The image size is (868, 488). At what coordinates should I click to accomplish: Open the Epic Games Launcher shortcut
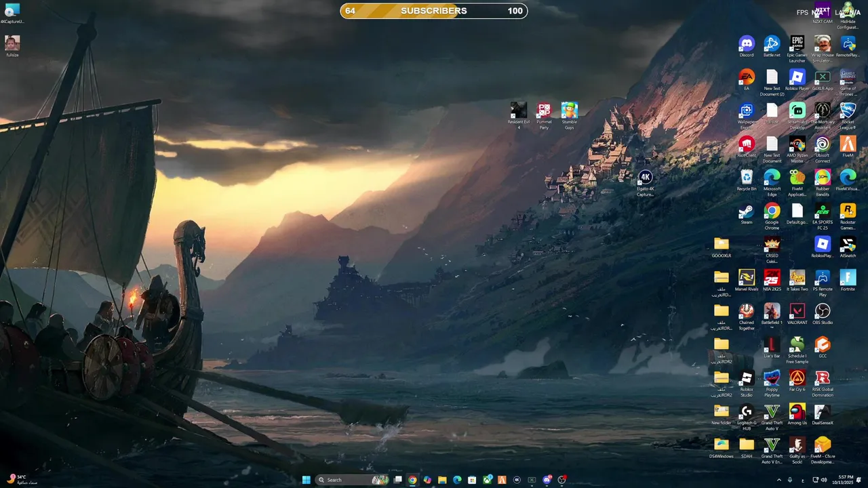[797, 49]
